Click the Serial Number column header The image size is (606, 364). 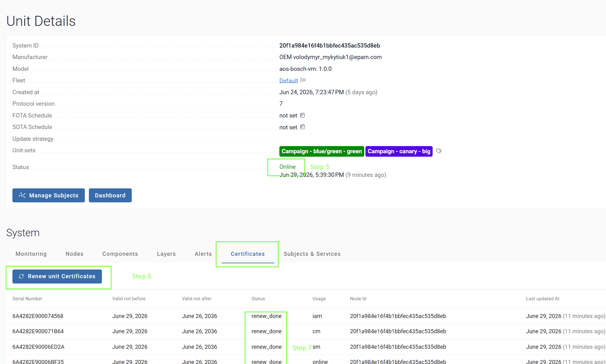27,299
